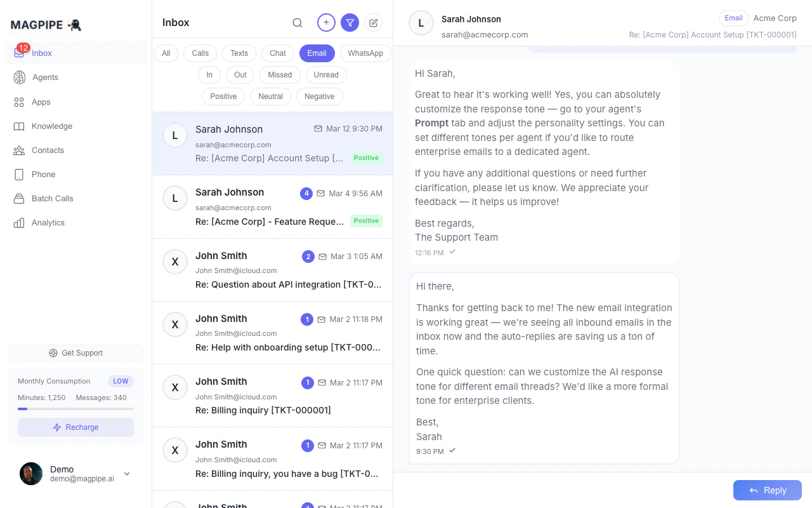Open Contacts from the sidebar
Screen dimensions: 812x508
click(x=48, y=150)
